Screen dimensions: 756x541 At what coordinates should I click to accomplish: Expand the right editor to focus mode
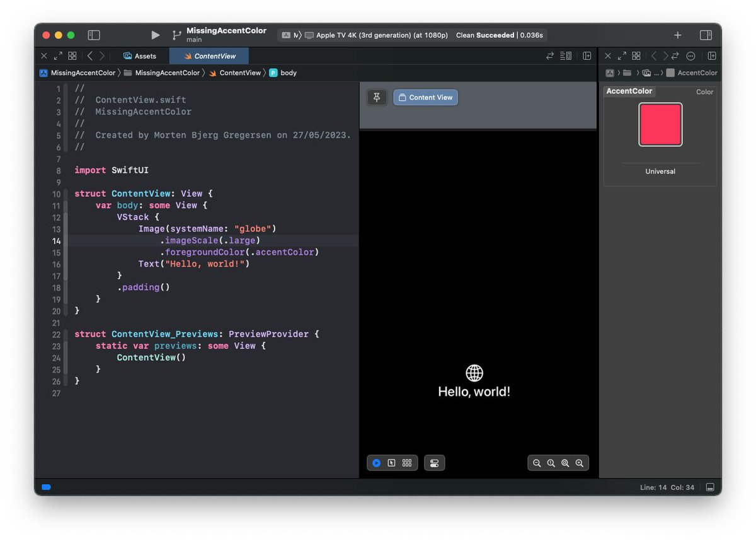click(622, 56)
